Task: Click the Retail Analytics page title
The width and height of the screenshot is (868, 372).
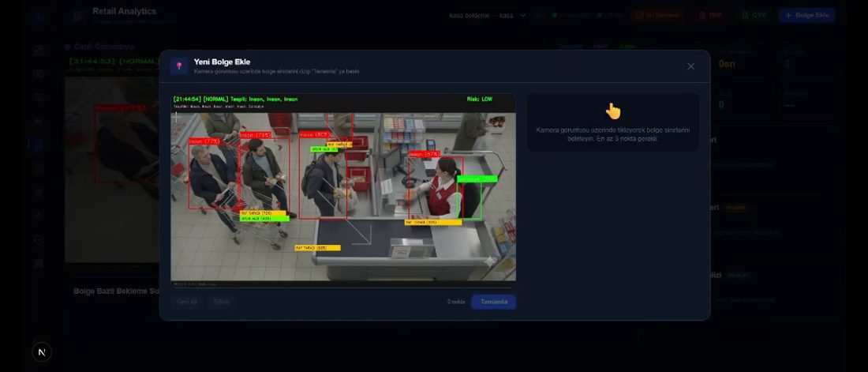Action: click(125, 11)
